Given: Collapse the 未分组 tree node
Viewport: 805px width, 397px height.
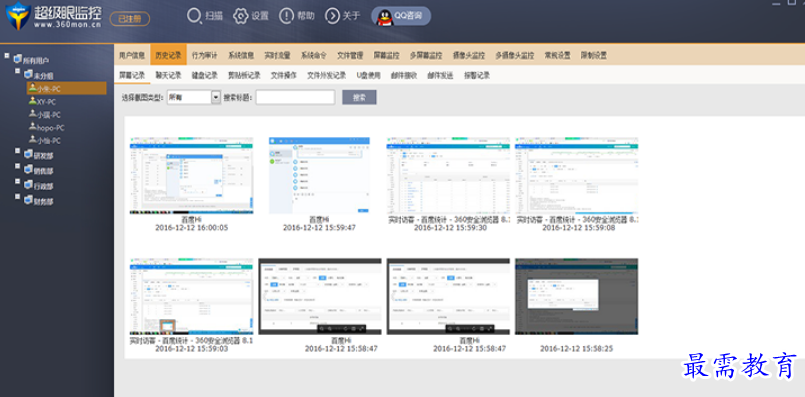Looking at the screenshot, I should (x=18, y=71).
